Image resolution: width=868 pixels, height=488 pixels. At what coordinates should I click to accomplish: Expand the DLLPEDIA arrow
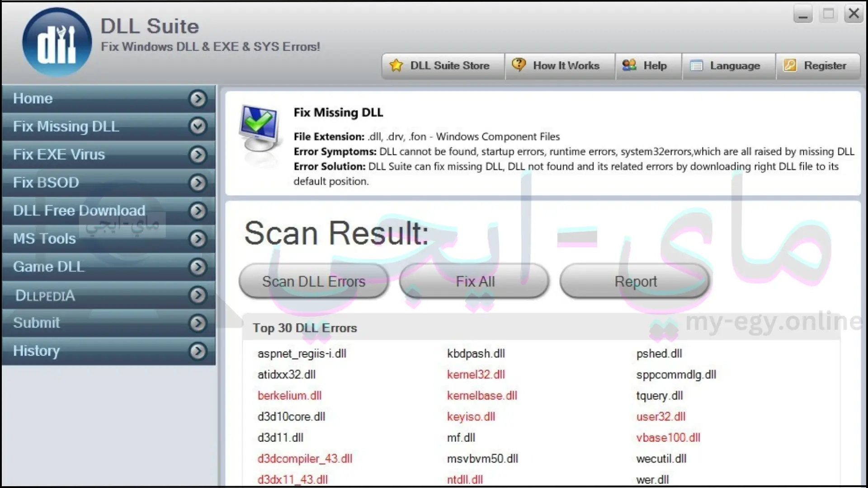coord(198,295)
